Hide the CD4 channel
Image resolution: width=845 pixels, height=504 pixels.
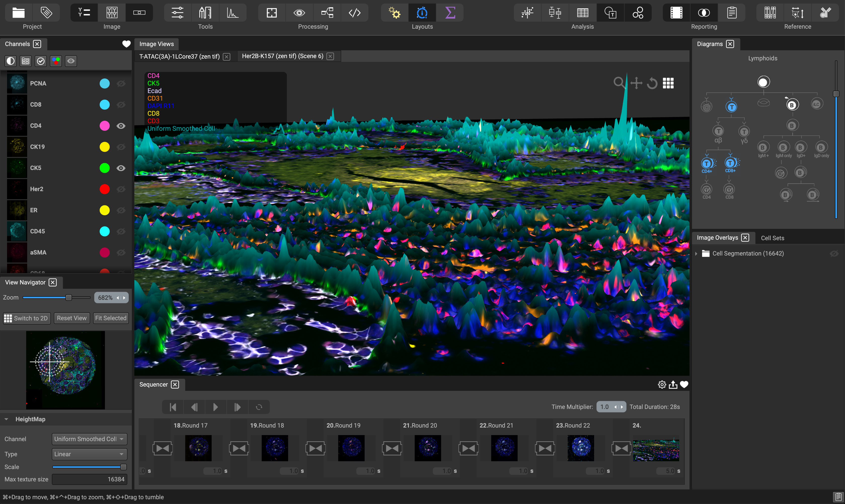121,126
